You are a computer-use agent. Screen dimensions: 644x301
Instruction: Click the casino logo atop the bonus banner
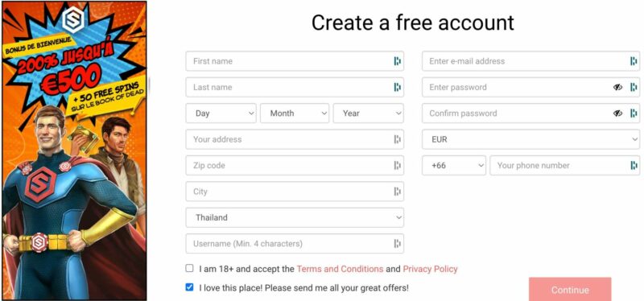[73, 19]
